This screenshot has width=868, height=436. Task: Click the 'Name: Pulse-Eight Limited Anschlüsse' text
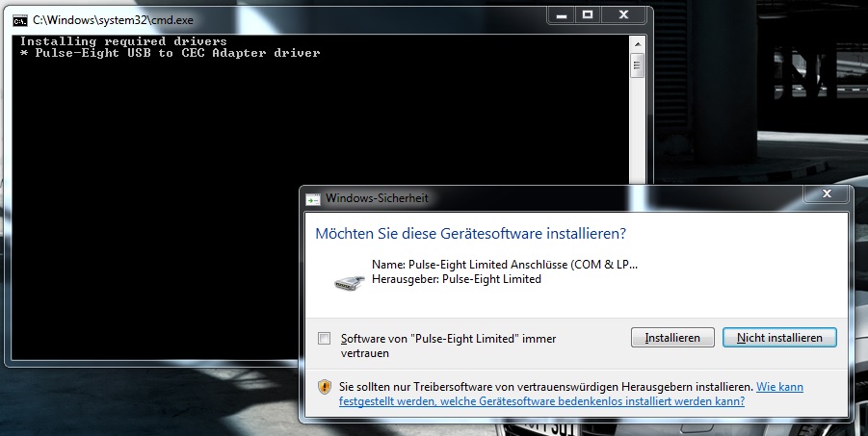tap(505, 265)
